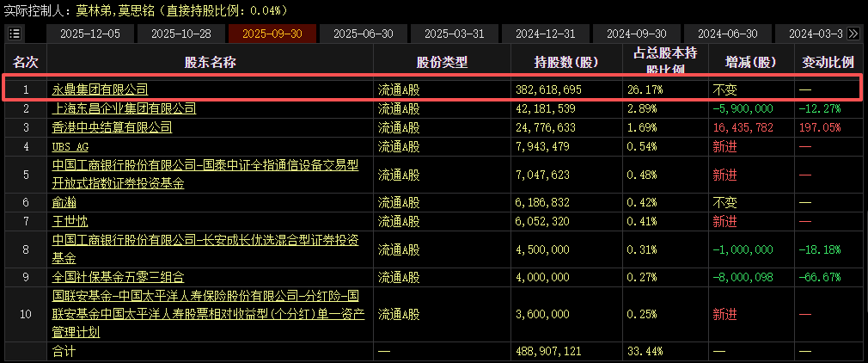
Task: Select holding value 7,943,479
Action: (544, 147)
